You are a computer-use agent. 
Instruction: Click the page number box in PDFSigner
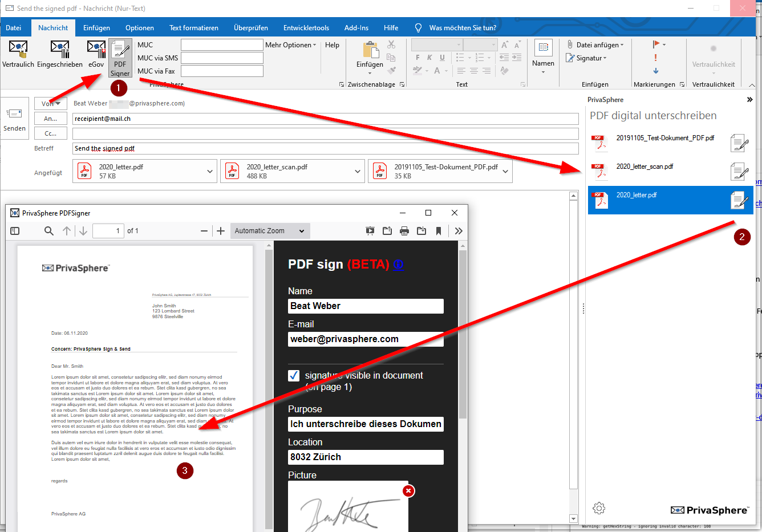pos(108,231)
